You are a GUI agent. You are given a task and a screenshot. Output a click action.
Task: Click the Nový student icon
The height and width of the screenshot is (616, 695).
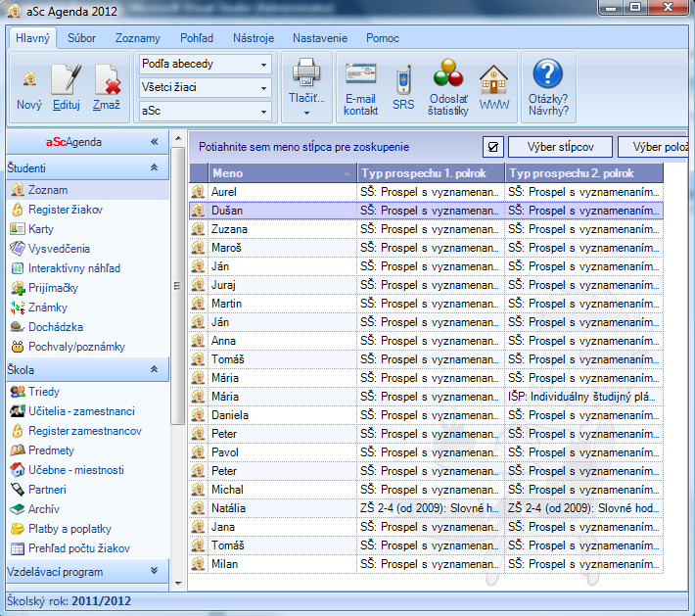click(x=29, y=80)
